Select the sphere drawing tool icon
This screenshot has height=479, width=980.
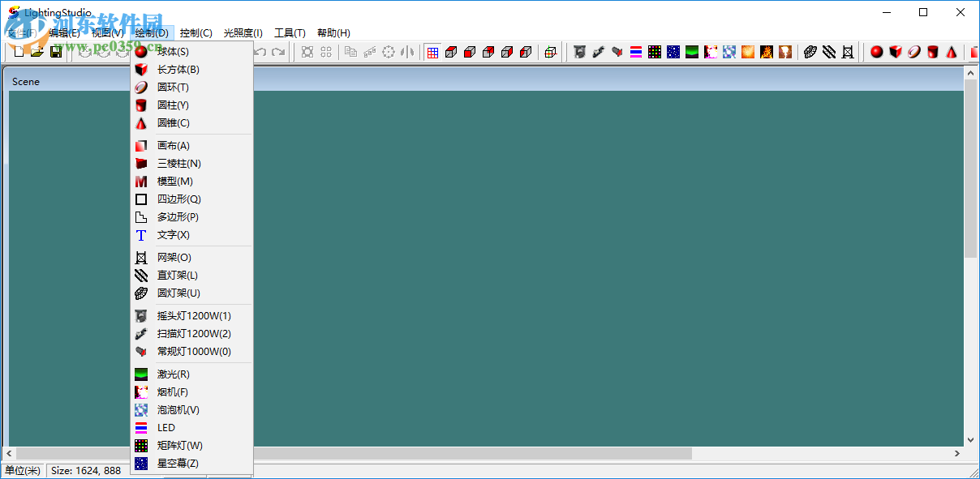[877, 51]
